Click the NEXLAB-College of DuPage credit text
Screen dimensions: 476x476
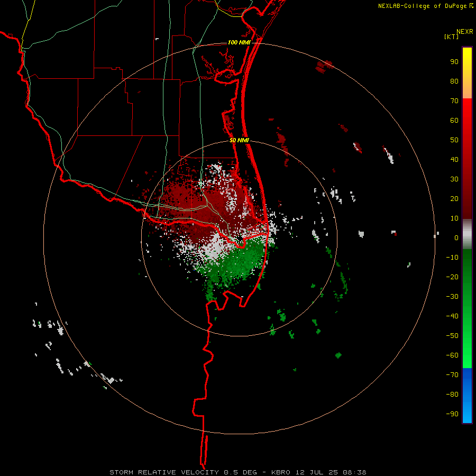point(422,6)
